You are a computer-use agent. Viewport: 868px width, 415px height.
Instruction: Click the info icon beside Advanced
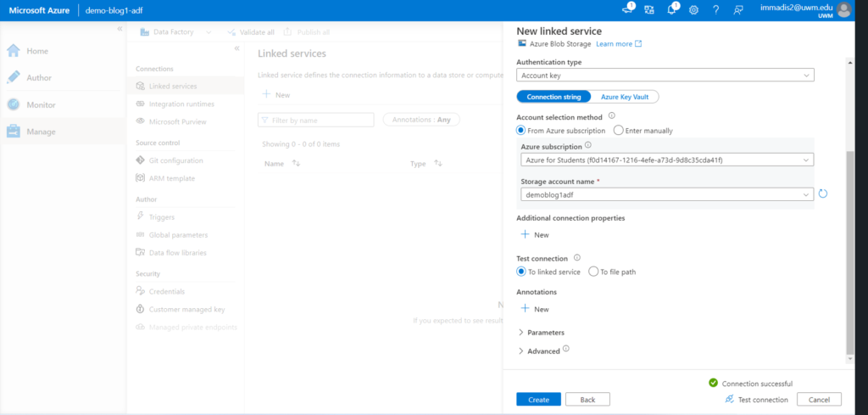(x=565, y=349)
